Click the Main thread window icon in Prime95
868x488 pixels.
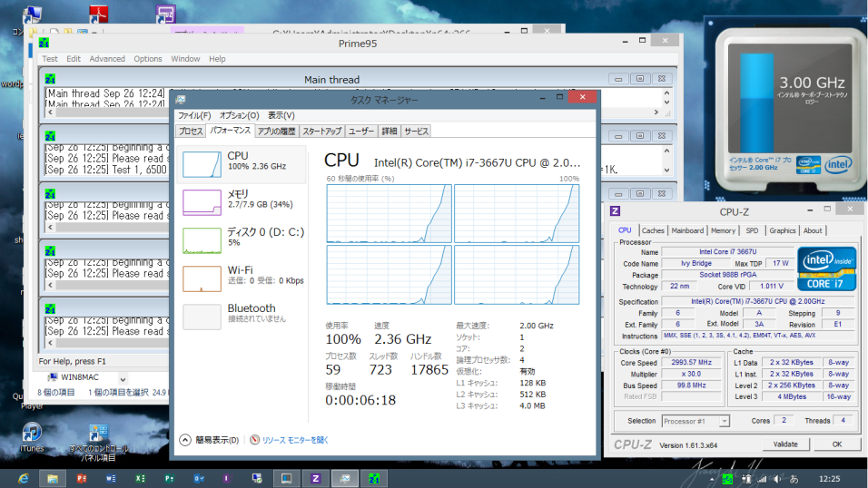[50, 79]
